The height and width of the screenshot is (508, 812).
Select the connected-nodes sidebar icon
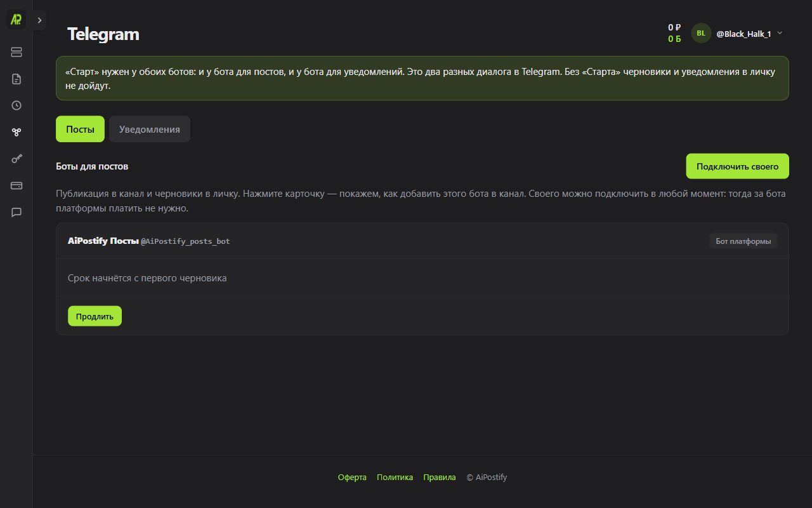tap(16, 132)
